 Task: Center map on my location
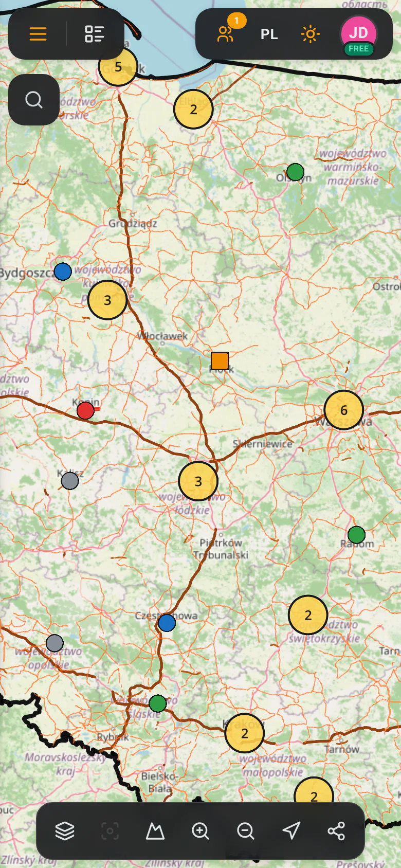point(291,830)
